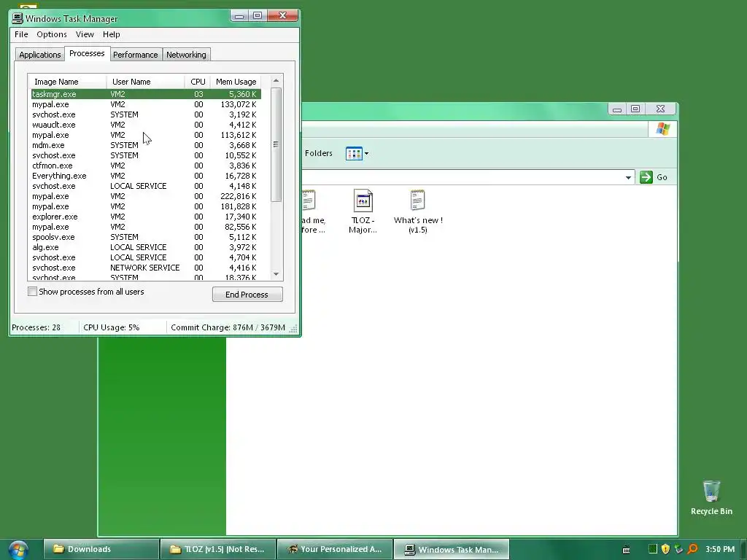Select mypal.exe using 222,816 K
Image resolution: width=747 pixels, height=560 pixels.
coord(146,196)
